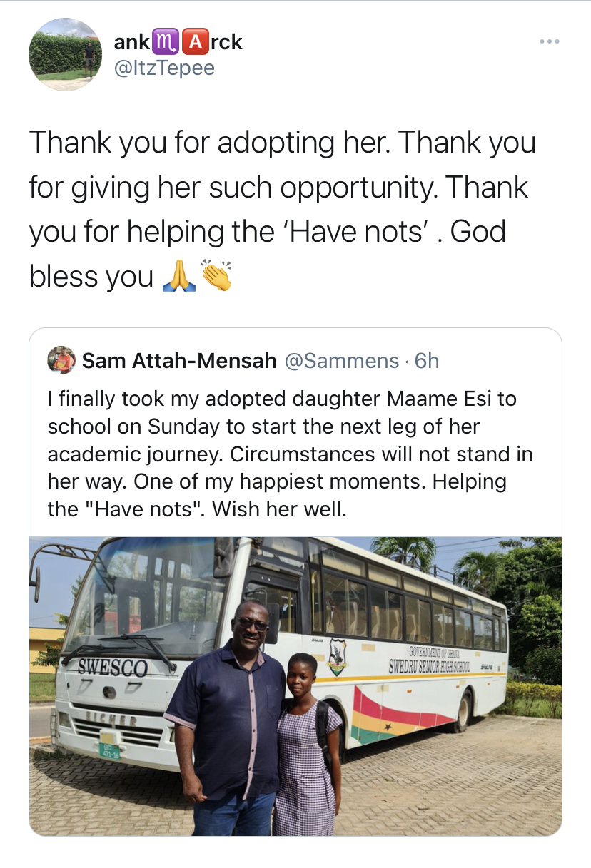This screenshot has height=868, width=591.
Task: Open Sam Attah-Mensah's small avatar
Action: pos(61,360)
